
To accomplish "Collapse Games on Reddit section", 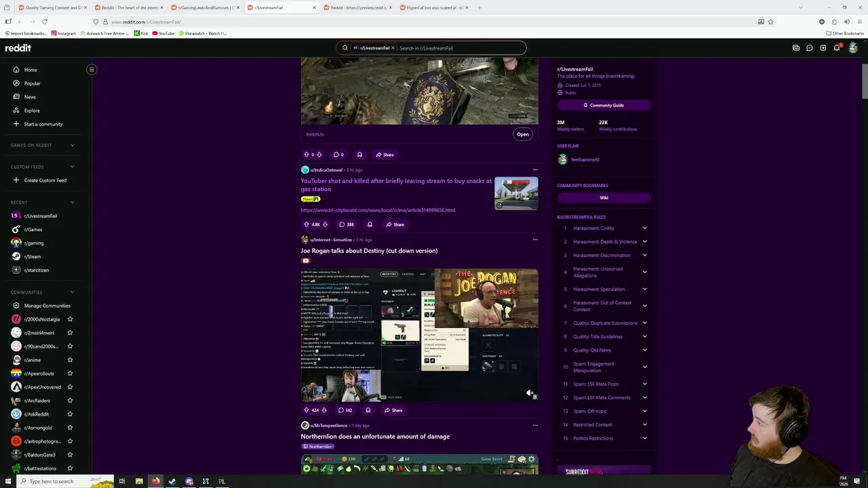I will 72,145.
